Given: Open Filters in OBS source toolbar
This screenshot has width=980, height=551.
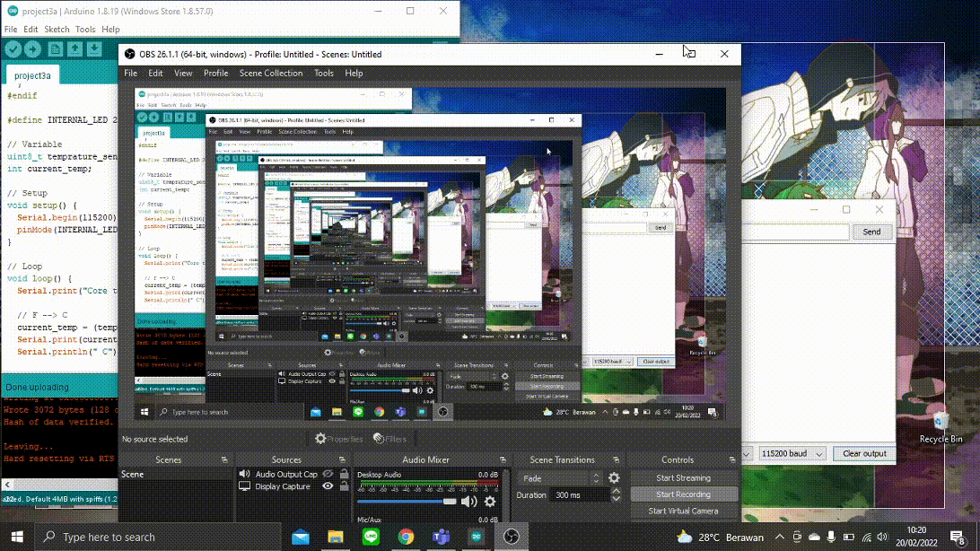Looking at the screenshot, I should tap(390, 439).
